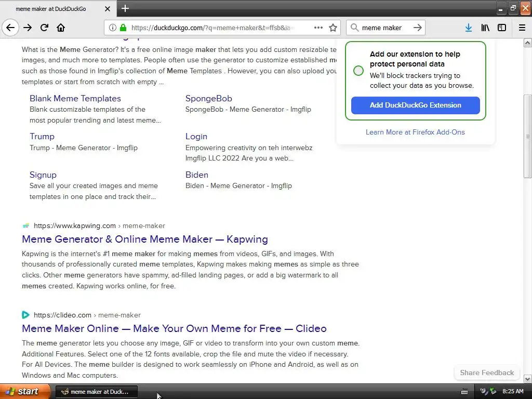This screenshot has width=532, height=399.
Task: Go back to the previous page
Action: coord(10,28)
